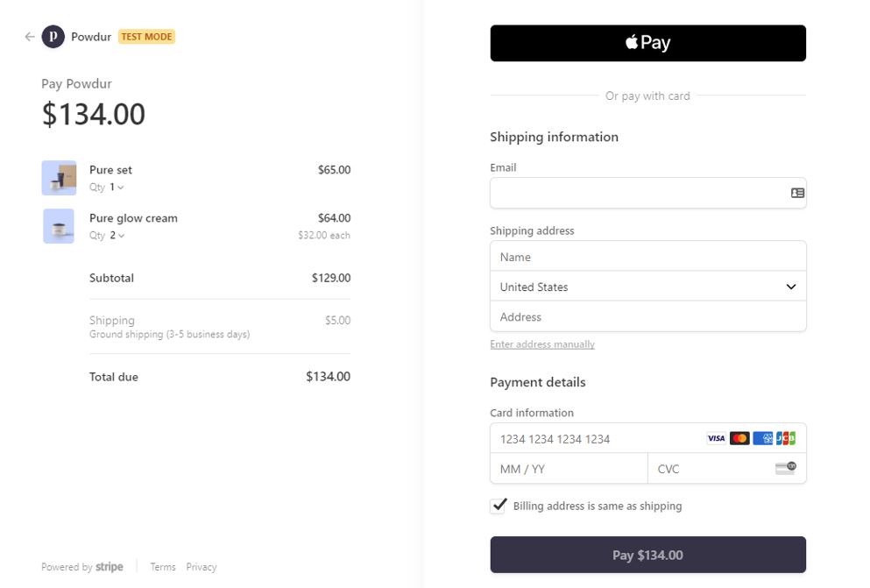Open the Terms link in footer

pyautogui.click(x=163, y=567)
